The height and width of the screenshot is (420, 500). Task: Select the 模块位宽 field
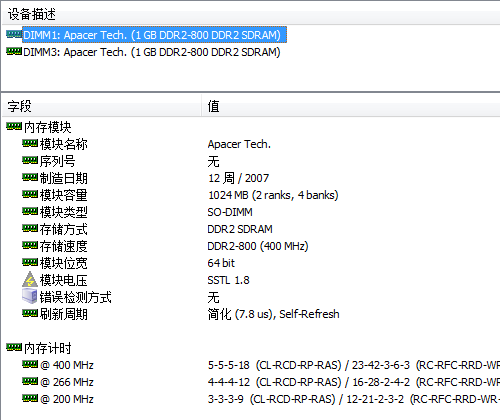pos(64,263)
